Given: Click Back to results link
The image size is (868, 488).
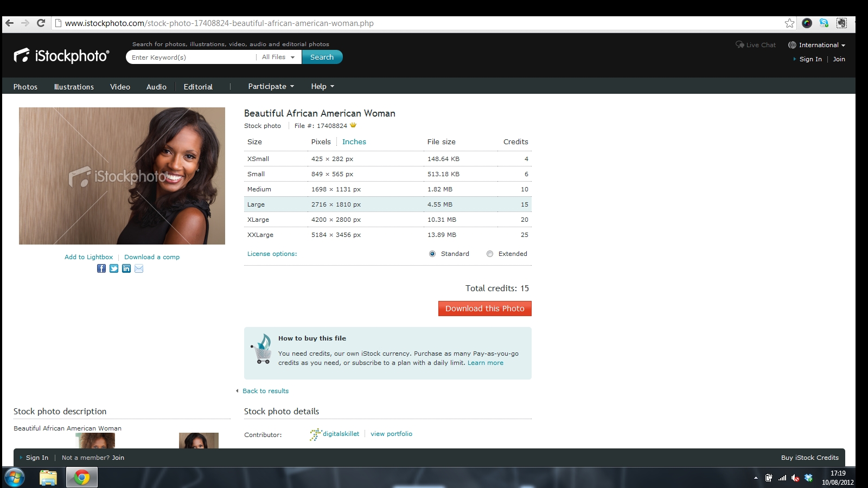Looking at the screenshot, I should tap(265, 391).
